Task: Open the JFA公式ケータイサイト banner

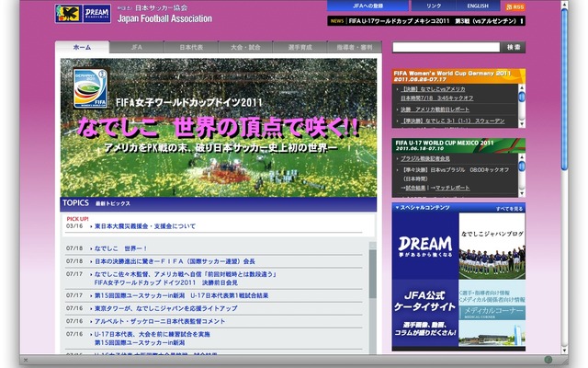Action: point(425,313)
